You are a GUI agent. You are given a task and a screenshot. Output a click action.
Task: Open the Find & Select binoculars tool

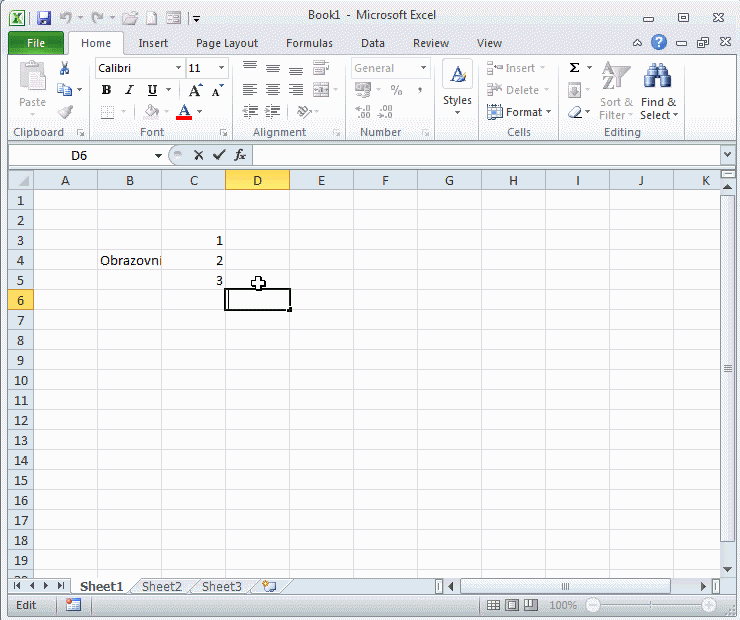[658, 92]
